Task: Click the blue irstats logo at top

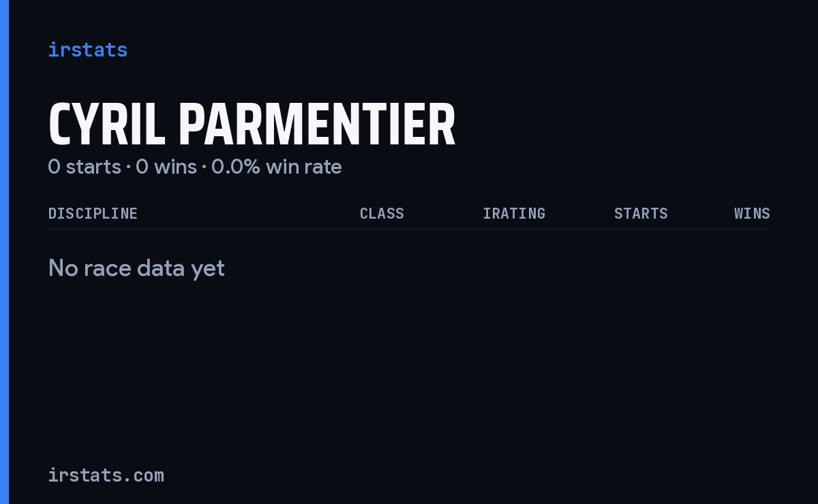Action: click(87, 50)
